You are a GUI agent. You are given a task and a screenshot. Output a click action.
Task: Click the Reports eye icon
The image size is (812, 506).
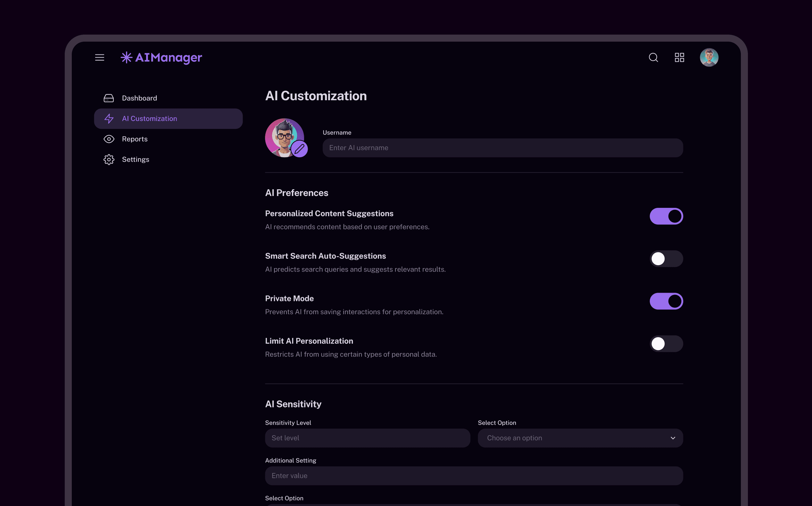coord(109,139)
